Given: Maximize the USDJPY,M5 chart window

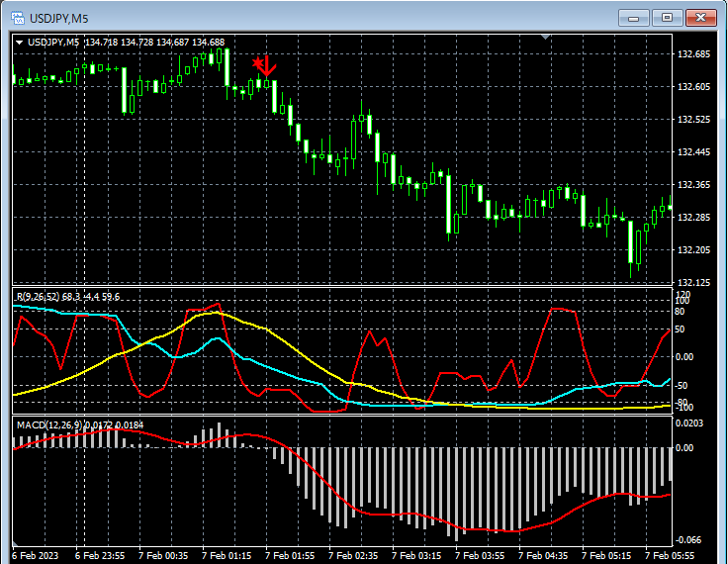Looking at the screenshot, I should pos(667,18).
